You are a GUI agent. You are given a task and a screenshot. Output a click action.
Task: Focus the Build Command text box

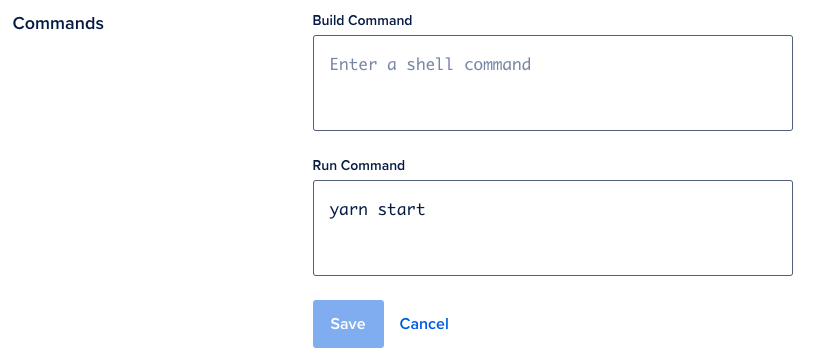coord(553,83)
